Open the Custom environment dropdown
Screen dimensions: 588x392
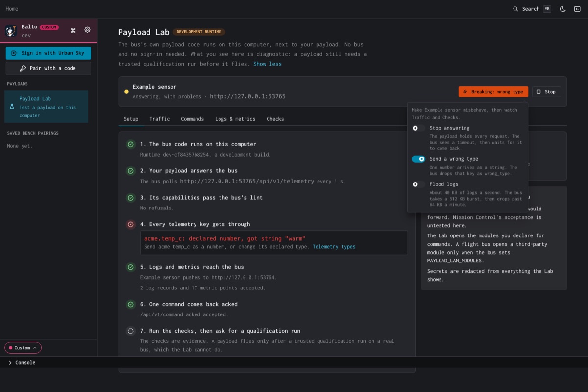tap(23, 348)
